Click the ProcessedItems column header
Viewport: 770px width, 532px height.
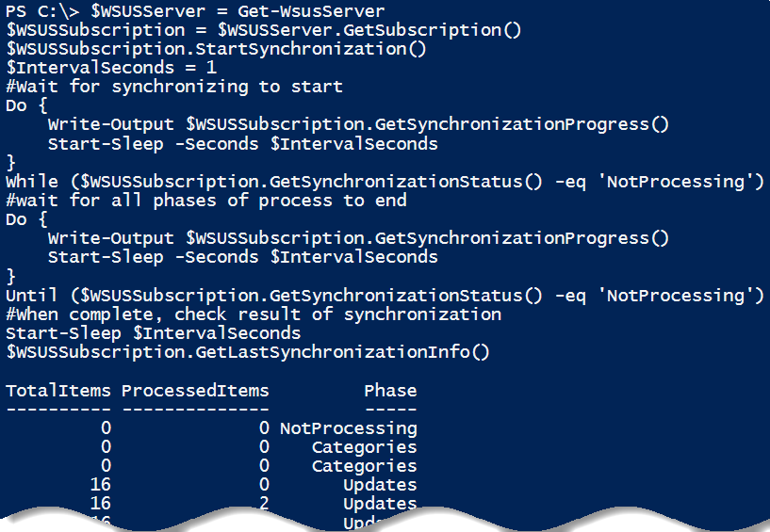[195, 390]
